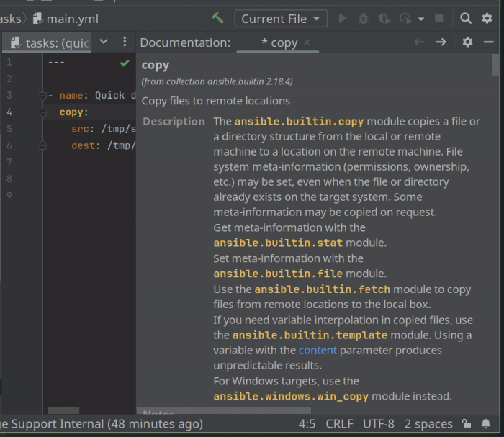Click the green inspection checkmark
Screen dimensions: 504x437
[x=125, y=63]
